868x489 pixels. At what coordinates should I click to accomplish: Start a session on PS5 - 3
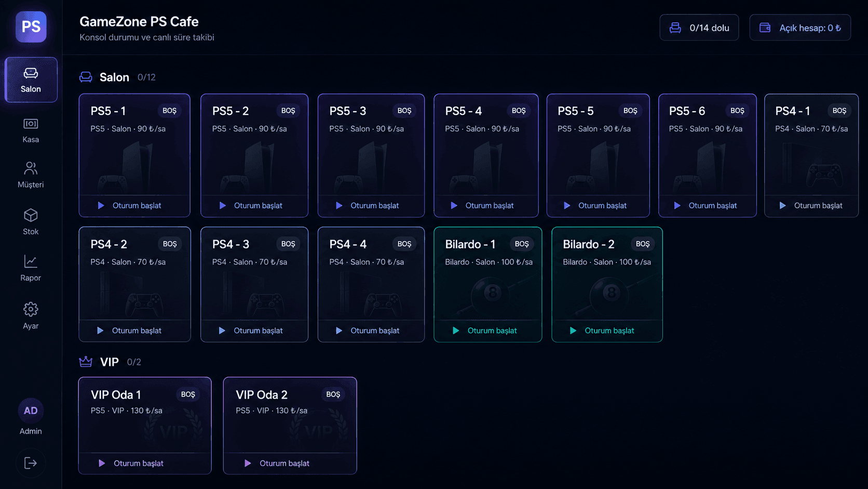(371, 206)
